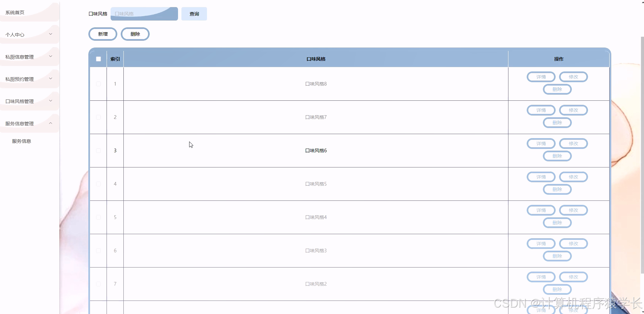Image resolution: width=644 pixels, height=314 pixels.
Task: Open 个人中心 sidebar menu
Action: tap(30, 35)
